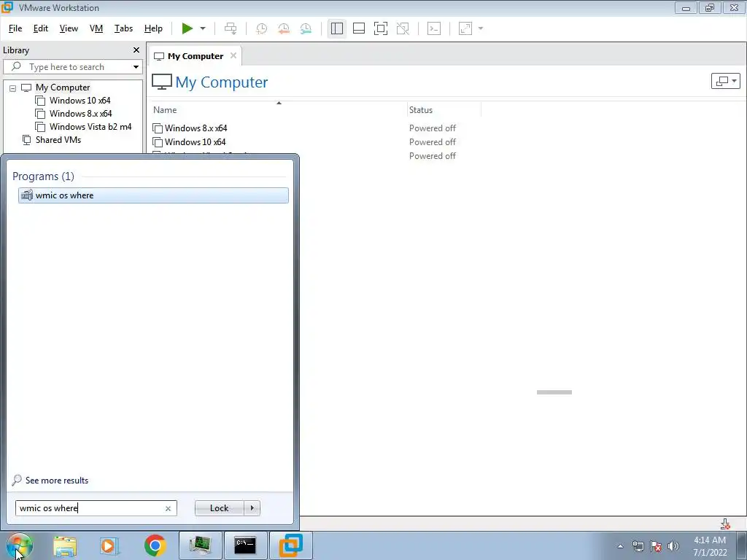Switch to My Computer tab
The image size is (747, 560).
(196, 56)
